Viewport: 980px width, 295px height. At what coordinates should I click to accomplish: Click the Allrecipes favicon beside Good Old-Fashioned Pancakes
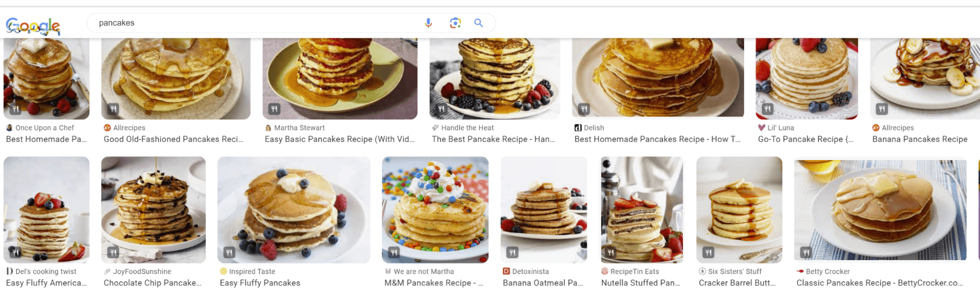pyautogui.click(x=107, y=128)
